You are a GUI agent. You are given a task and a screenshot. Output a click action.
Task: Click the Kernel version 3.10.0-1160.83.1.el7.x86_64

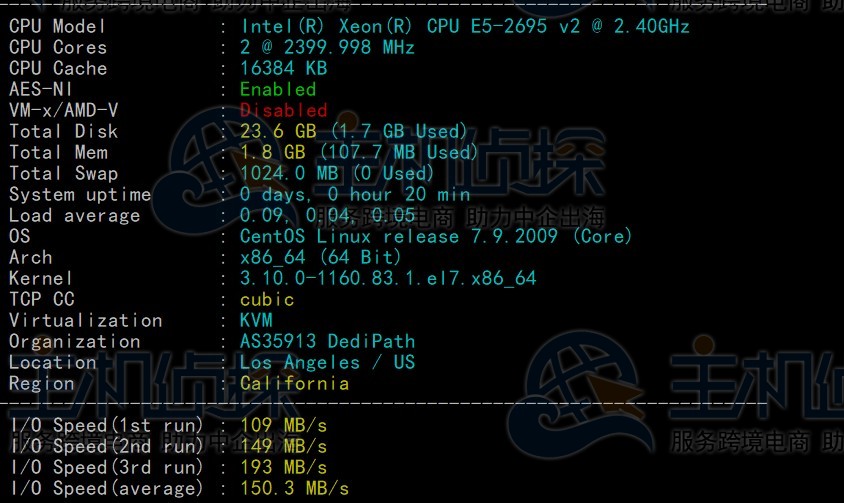click(x=388, y=279)
